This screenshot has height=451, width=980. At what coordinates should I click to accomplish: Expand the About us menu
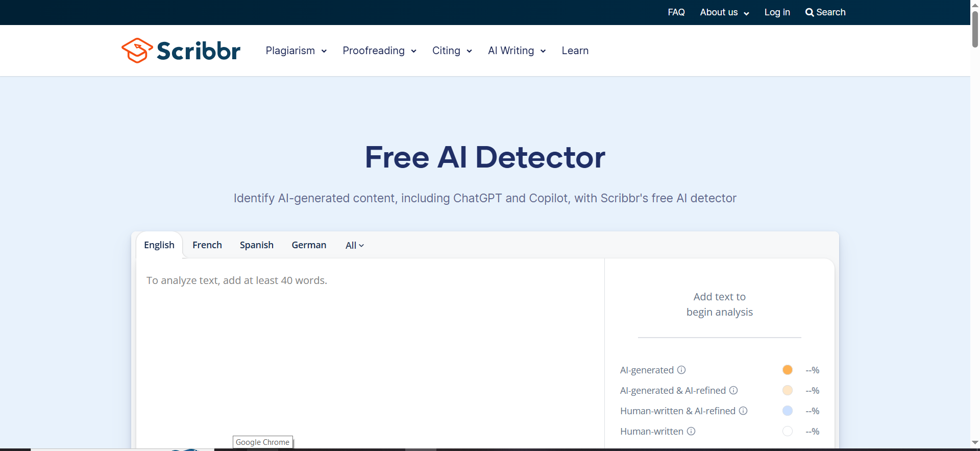click(725, 12)
